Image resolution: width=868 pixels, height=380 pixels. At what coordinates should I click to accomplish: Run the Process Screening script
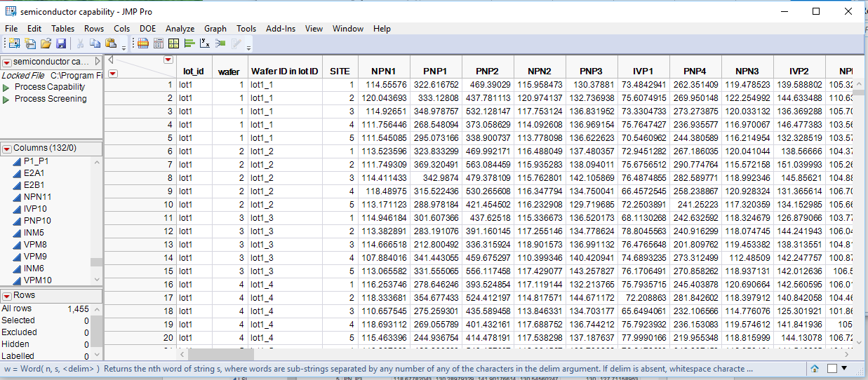[x=6, y=99]
